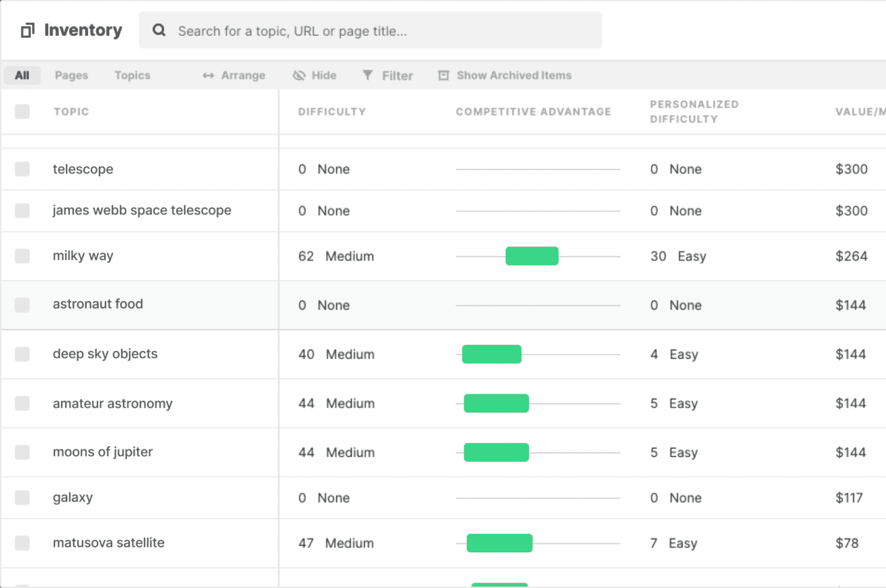Sort by Competitive Advantage column header
The image size is (886, 588).
[x=533, y=112]
